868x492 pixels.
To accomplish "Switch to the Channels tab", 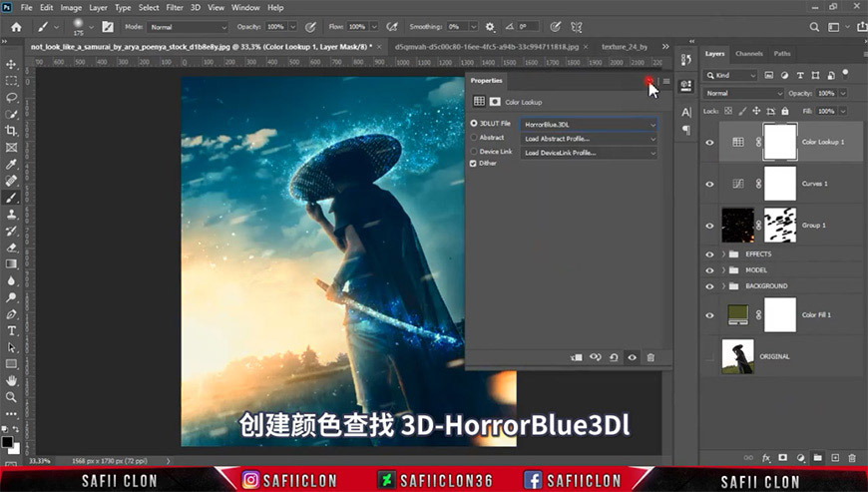I will [x=749, y=54].
